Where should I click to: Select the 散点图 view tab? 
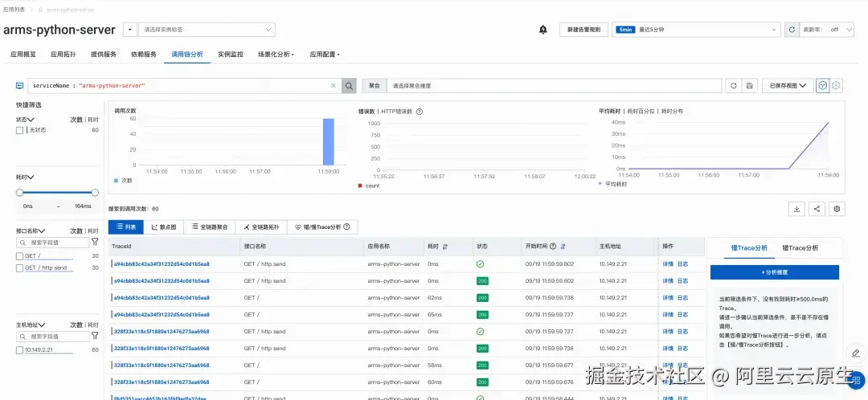[164, 227]
